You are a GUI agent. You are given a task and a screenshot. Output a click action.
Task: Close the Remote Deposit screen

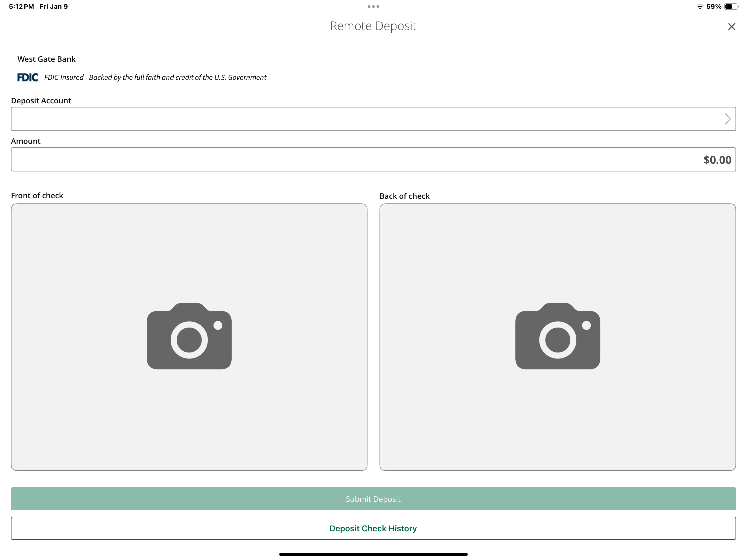(x=731, y=27)
